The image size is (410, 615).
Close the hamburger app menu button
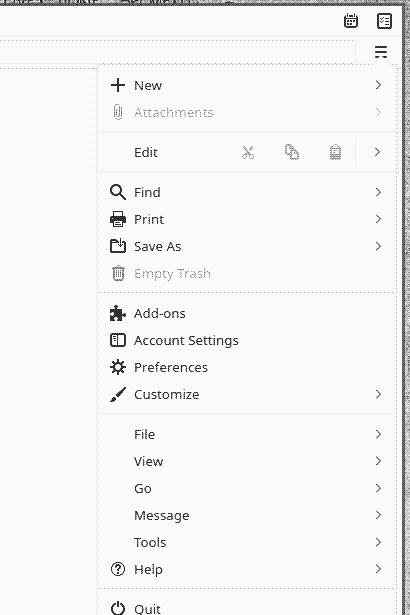[381, 51]
